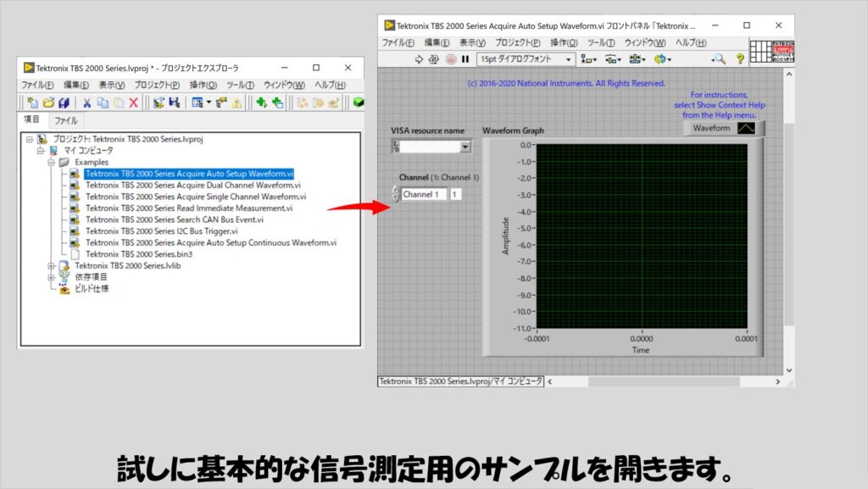Screen dimensions: 868x489
Task: Click the Pause button in front panel toolbar
Action: tap(465, 58)
